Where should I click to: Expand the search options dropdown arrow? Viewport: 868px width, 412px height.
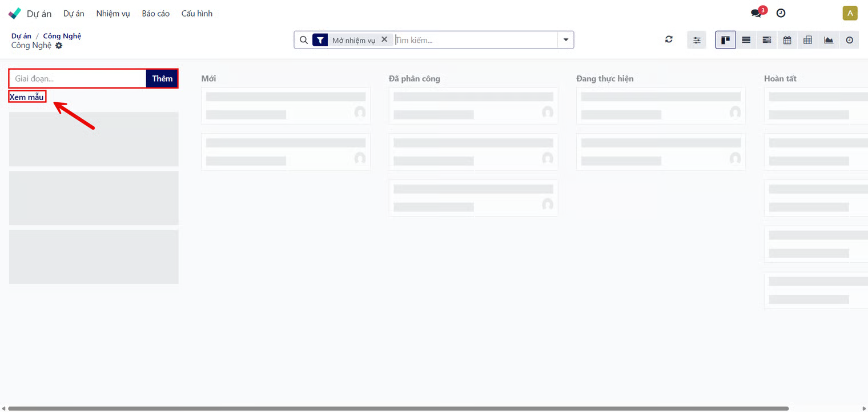pos(566,40)
